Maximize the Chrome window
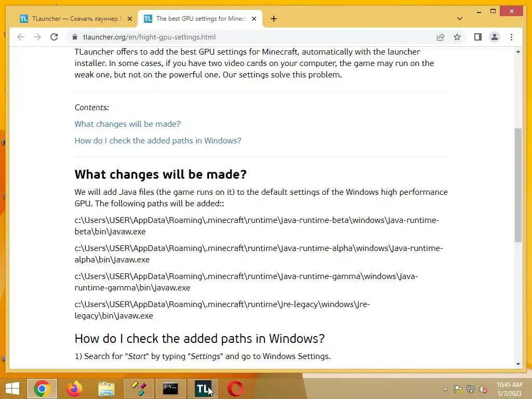 (x=493, y=11)
